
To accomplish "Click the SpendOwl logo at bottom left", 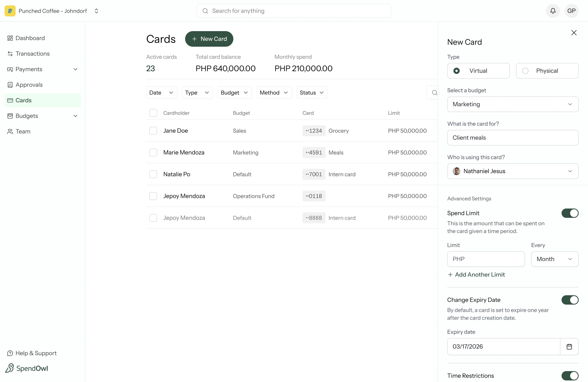I will click(x=27, y=368).
